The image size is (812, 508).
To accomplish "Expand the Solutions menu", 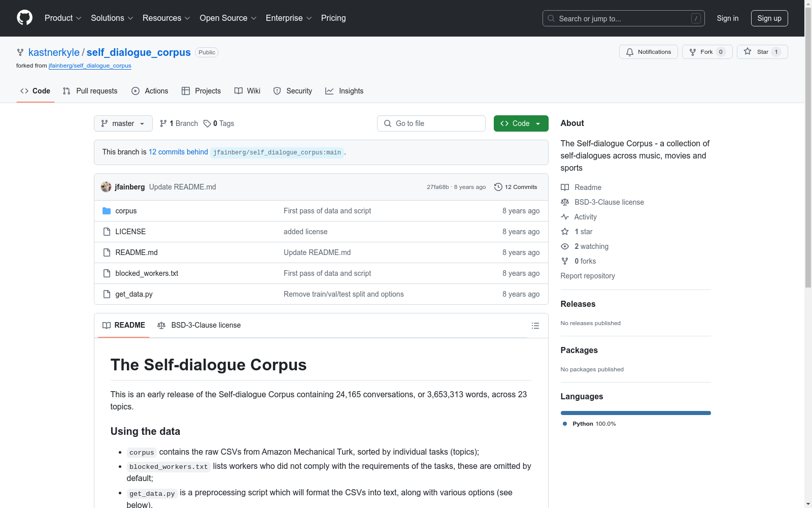I will coord(112,18).
